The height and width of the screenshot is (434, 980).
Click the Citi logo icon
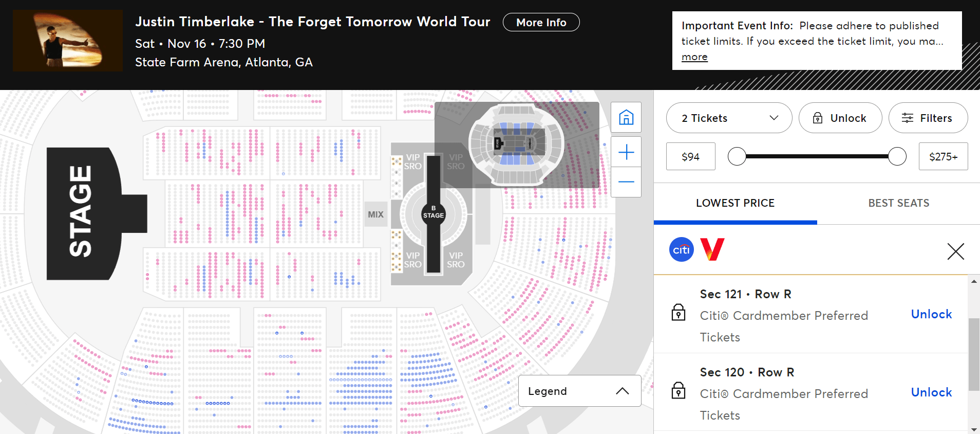(x=681, y=249)
